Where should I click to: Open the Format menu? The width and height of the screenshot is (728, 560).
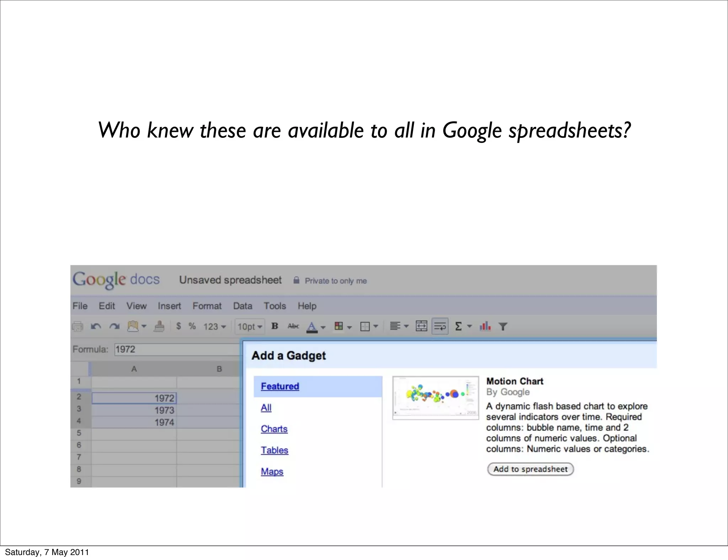pyautogui.click(x=207, y=306)
